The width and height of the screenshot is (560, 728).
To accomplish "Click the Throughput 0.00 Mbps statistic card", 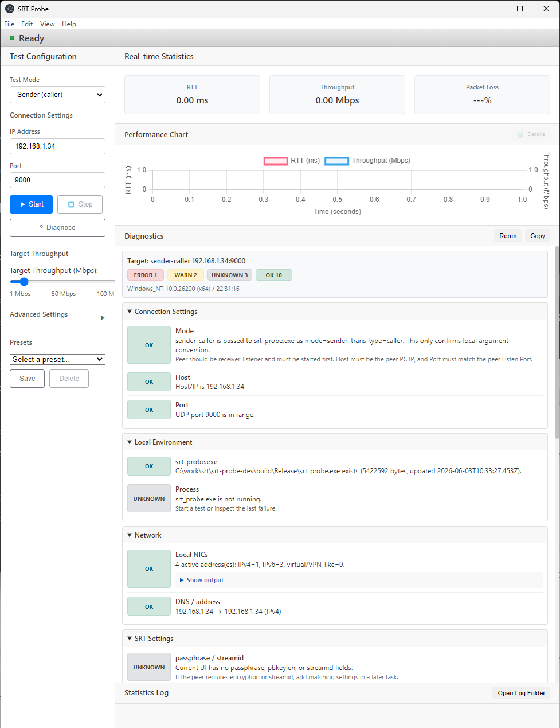I will pos(337,95).
